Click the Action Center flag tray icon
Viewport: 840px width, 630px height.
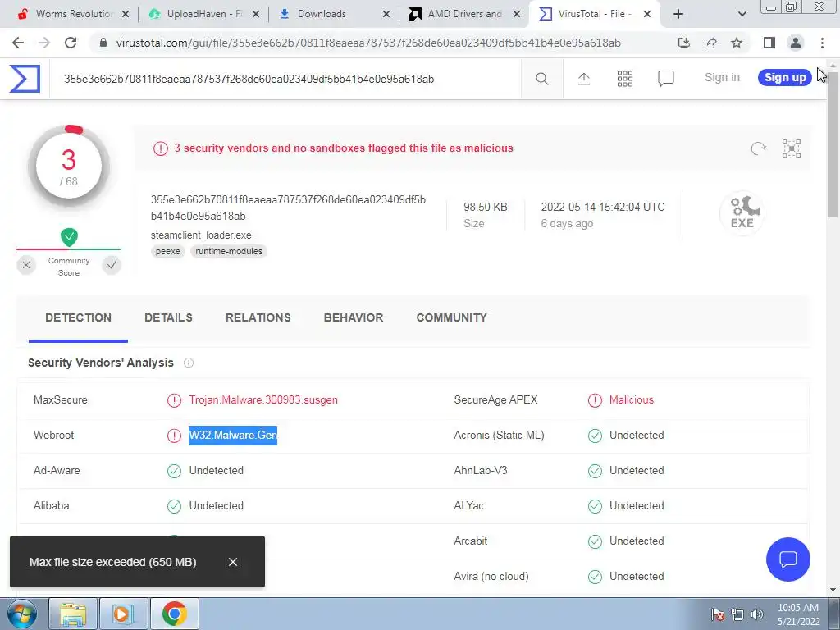point(718,614)
